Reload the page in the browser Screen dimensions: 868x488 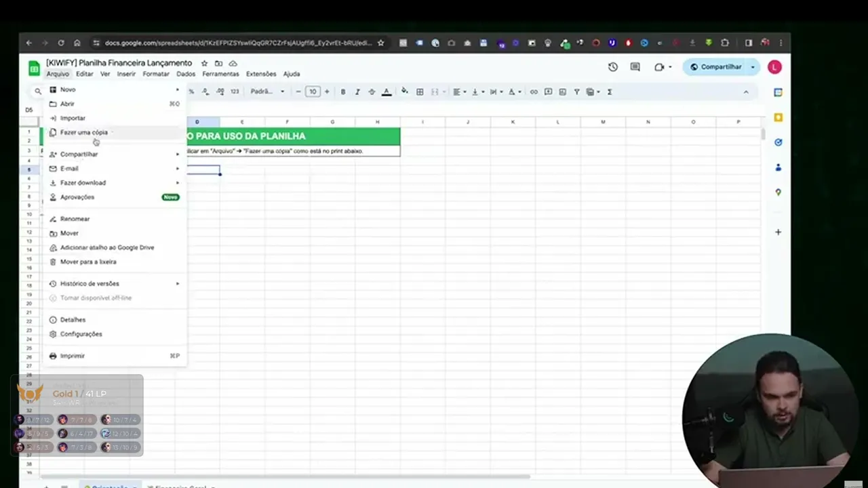(x=60, y=43)
